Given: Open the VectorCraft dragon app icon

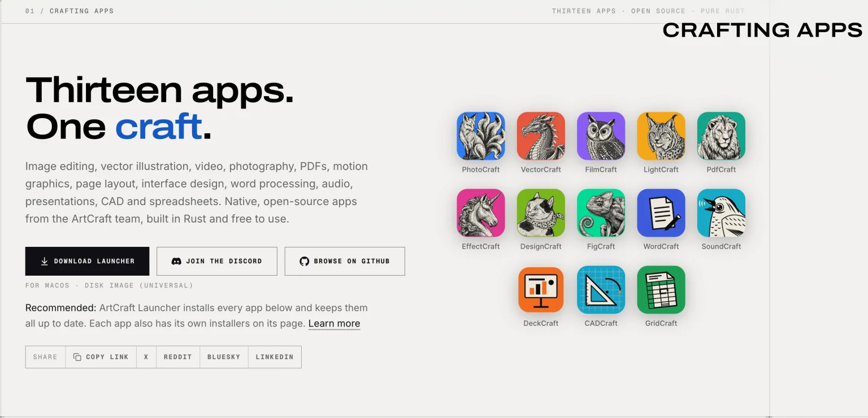Looking at the screenshot, I should [x=541, y=136].
